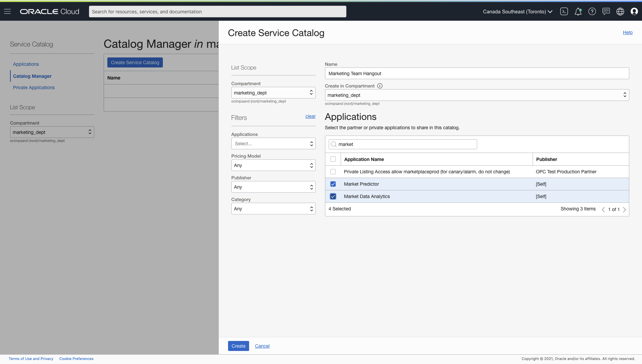This screenshot has height=364, width=642.
Task: Click the Oracle Cloud logo
Action: (x=49, y=11)
